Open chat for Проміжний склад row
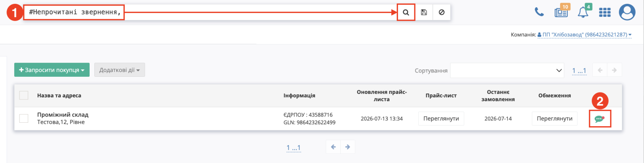This screenshot has height=163, width=644. tap(600, 119)
